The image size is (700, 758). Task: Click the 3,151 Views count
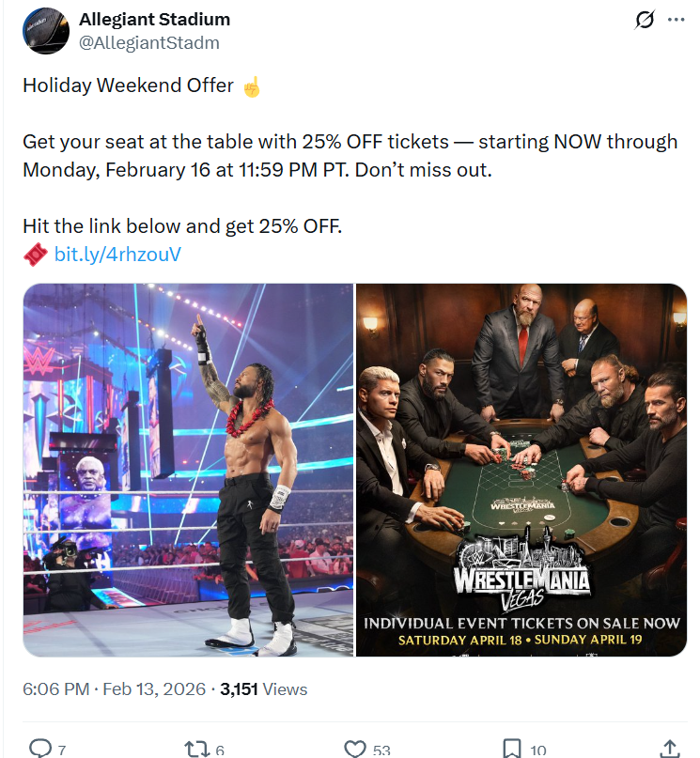click(x=263, y=688)
